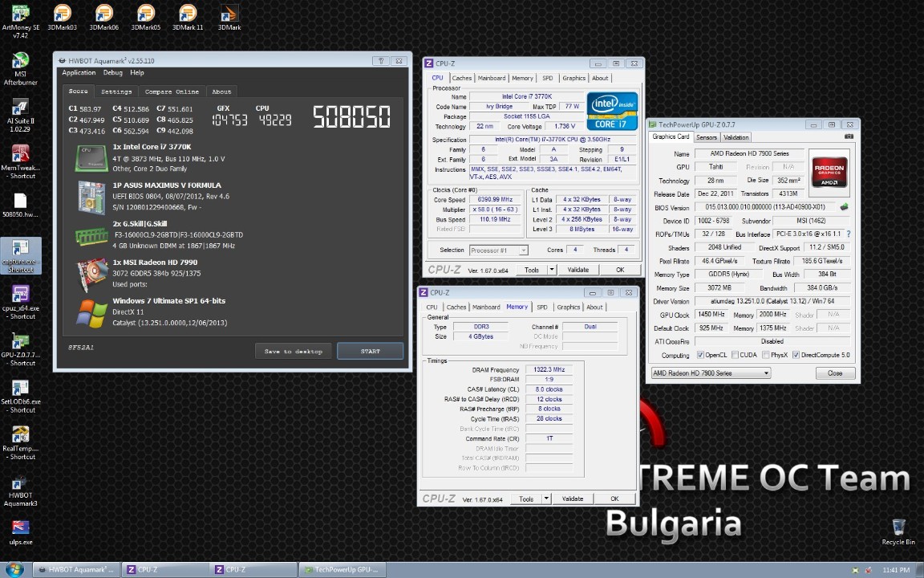Viewport: 924px width, 578px height.
Task: Open the Debug menu in Aquamark
Action: [x=112, y=72]
